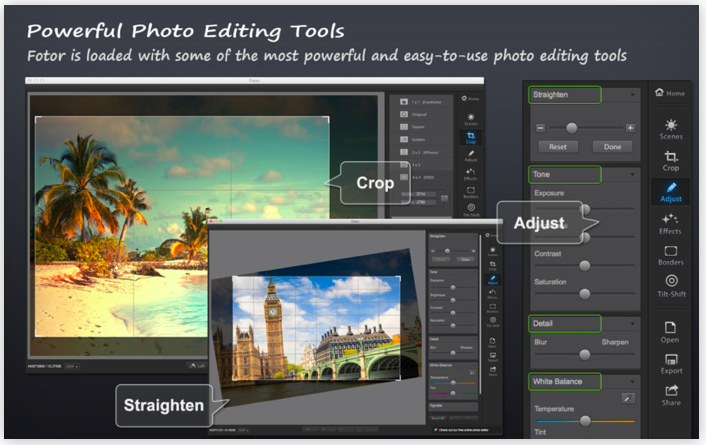
Task: Collapse the enlarged Detail section with its arrow
Action: (x=633, y=323)
